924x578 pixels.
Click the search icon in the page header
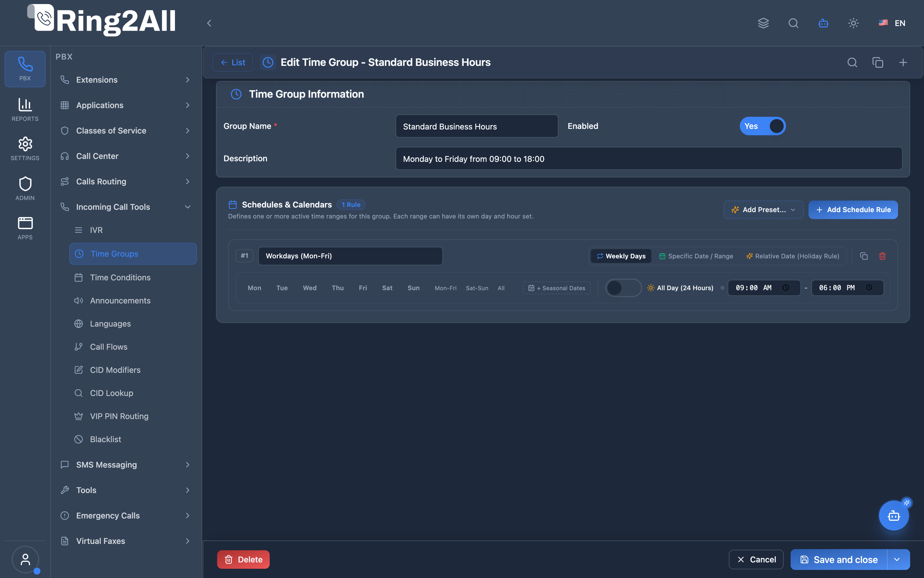pyautogui.click(x=852, y=62)
